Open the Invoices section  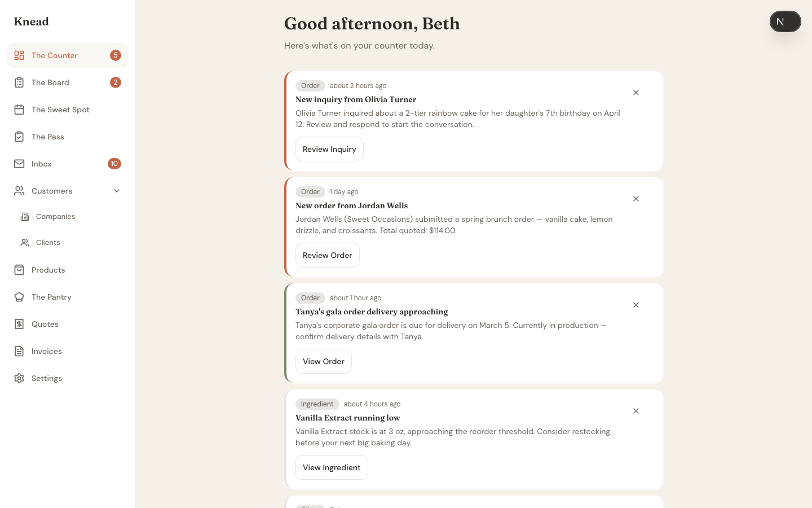[x=47, y=351]
